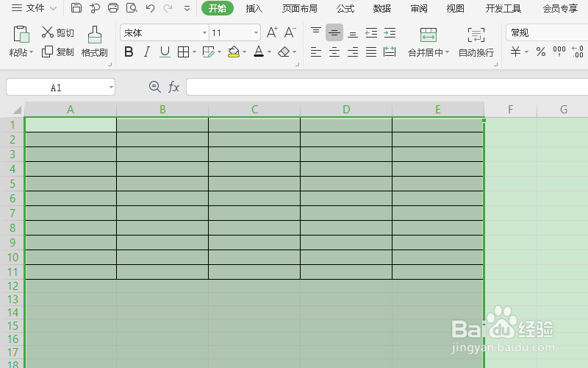The image size is (588, 368).
Task: Activate the Format Painter 格式刷
Action: click(95, 41)
